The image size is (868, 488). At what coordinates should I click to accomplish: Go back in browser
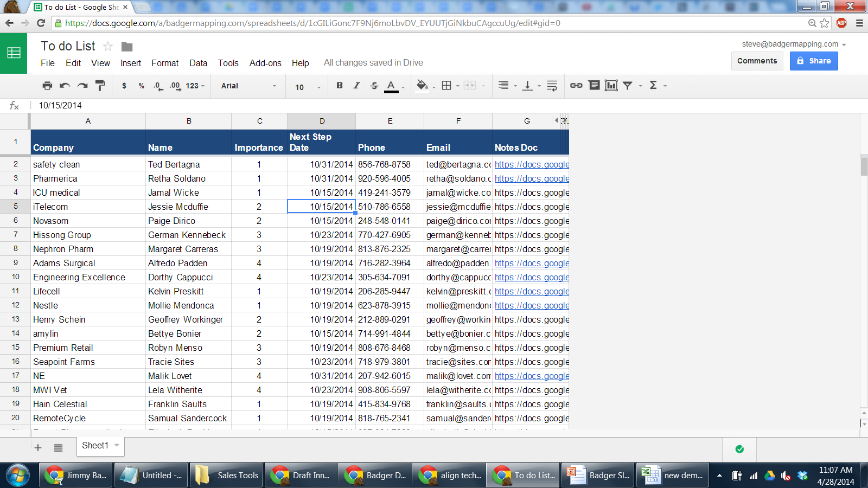coord(9,23)
